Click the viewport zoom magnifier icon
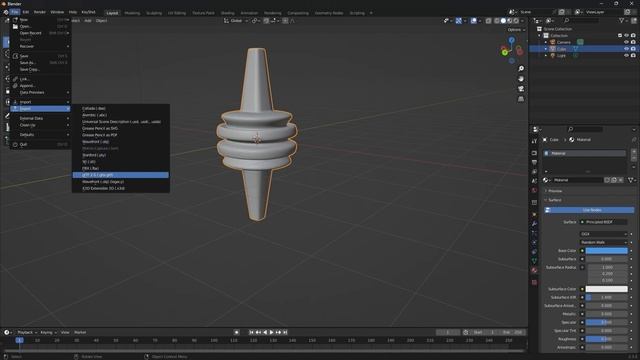Screen dimensions: 640x360 coord(521,69)
